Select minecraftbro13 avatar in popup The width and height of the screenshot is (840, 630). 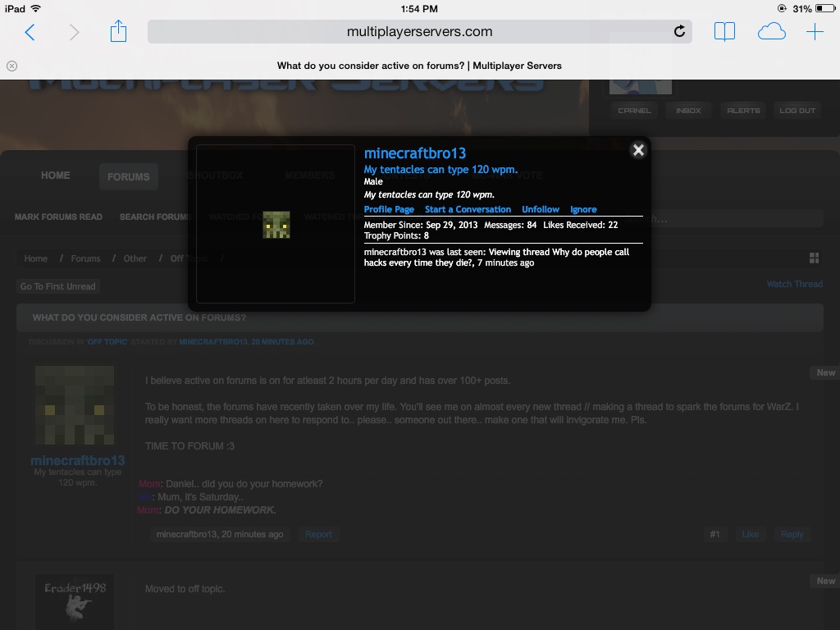[276, 224]
